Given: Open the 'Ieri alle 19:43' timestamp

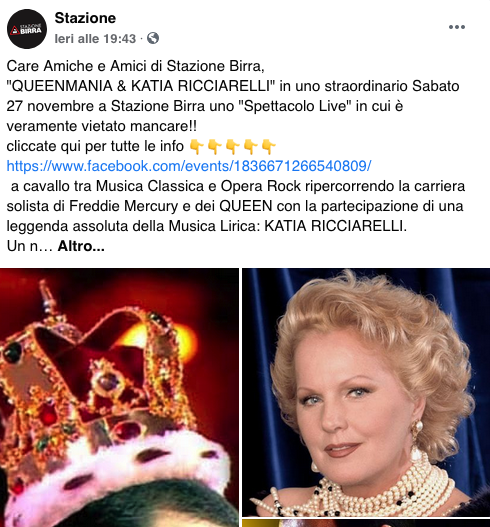Looking at the screenshot, I should tap(95, 39).
